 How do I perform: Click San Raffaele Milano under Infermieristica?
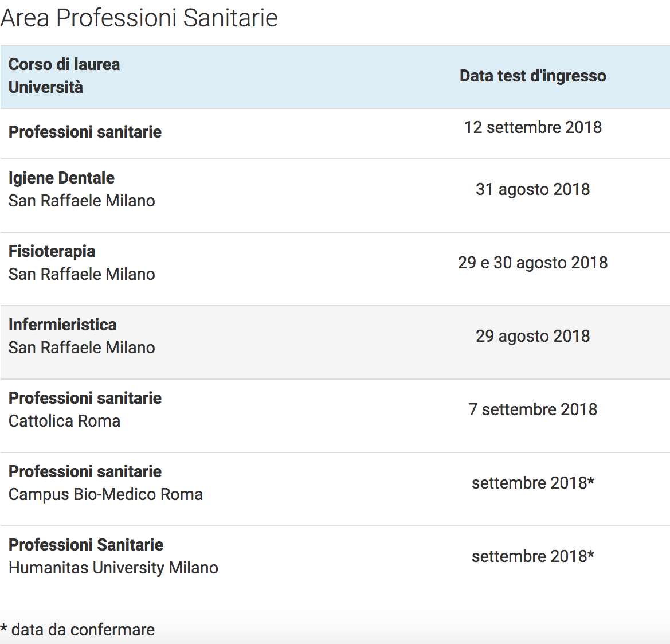tap(81, 348)
